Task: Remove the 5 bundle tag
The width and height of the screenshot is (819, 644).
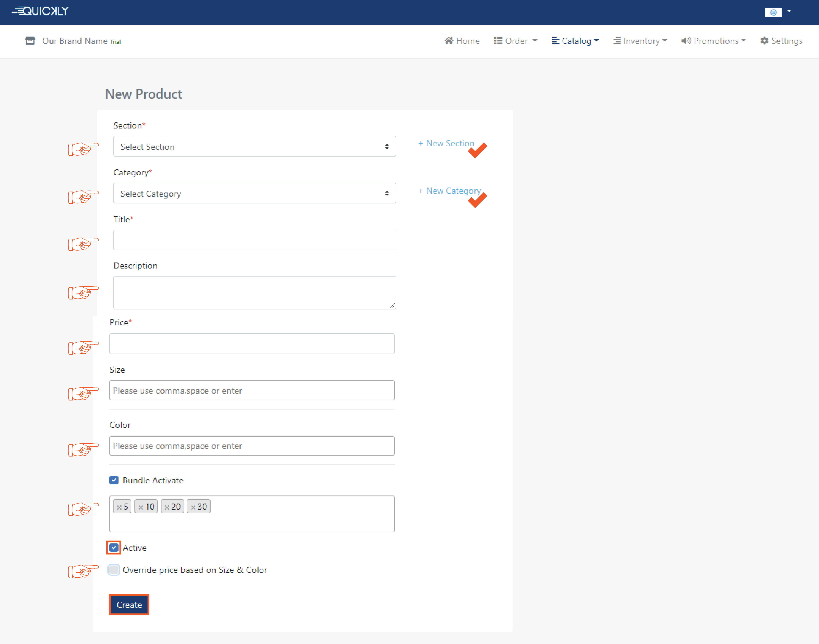Action: [x=119, y=507]
